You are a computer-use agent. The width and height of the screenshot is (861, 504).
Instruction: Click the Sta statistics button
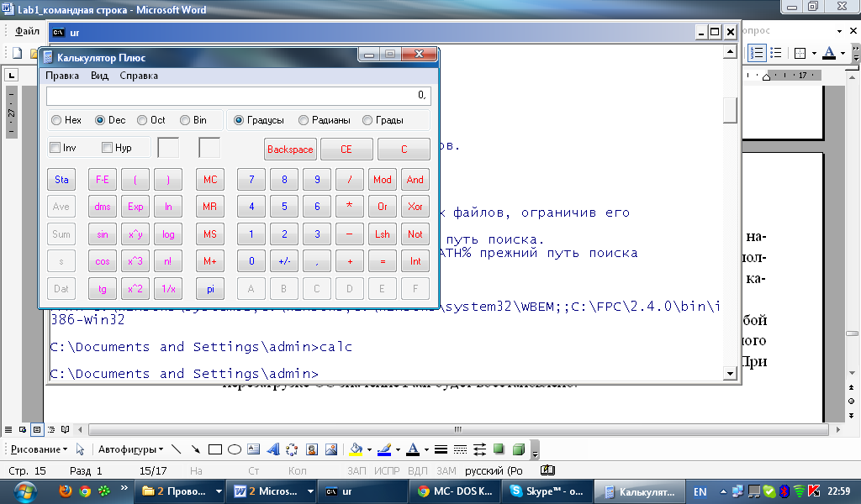click(61, 179)
